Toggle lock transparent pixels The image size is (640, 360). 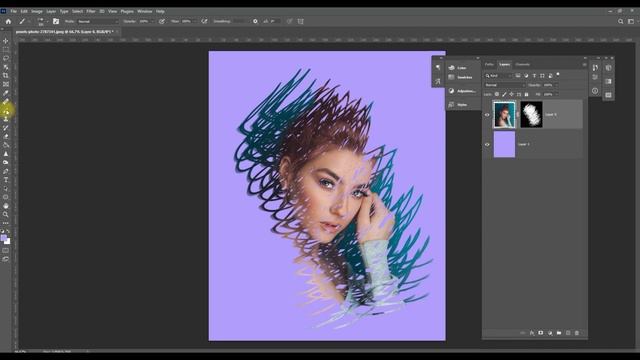coord(497,94)
